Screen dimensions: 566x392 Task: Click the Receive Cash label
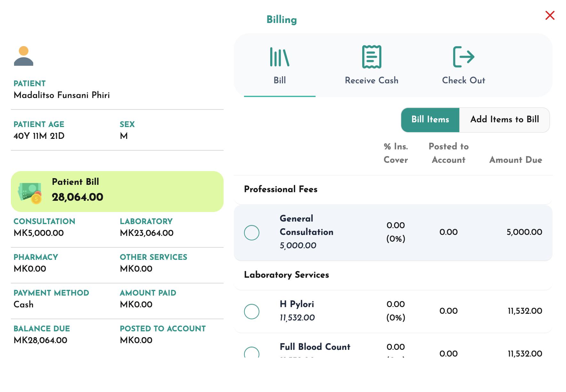click(x=371, y=80)
